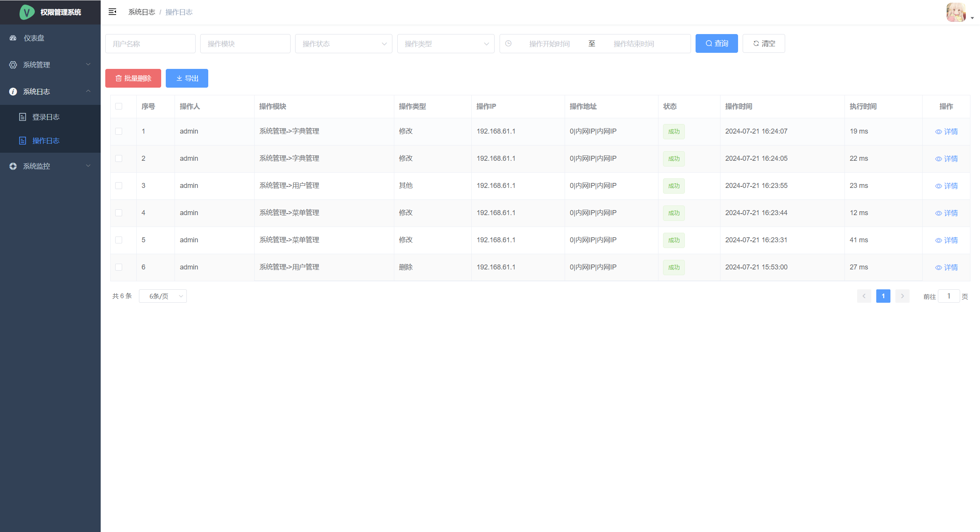Click the sidebar collapse hamburger icon

click(112, 12)
